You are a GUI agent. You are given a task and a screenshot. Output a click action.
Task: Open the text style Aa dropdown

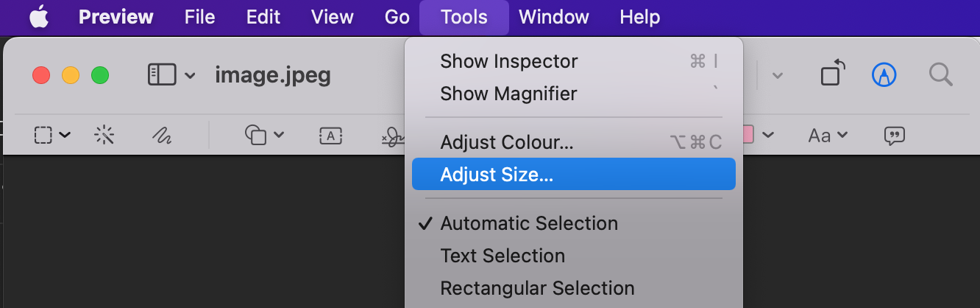(x=828, y=135)
